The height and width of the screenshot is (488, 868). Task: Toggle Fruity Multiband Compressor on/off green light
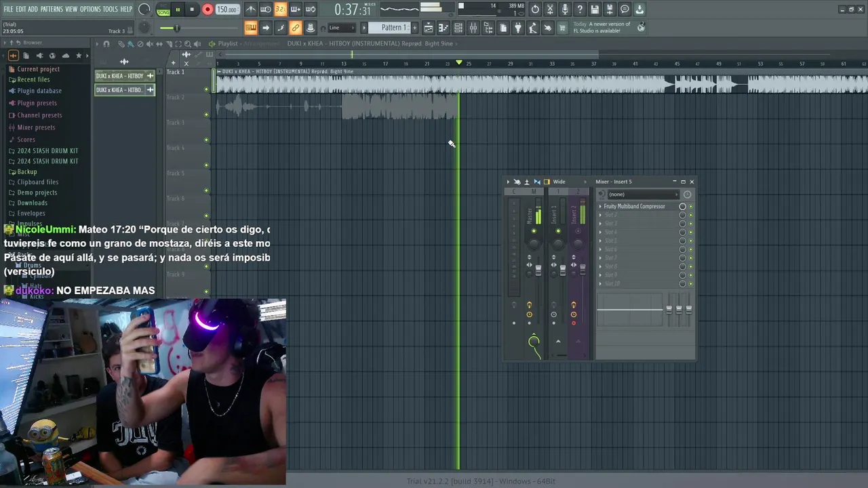(x=691, y=206)
